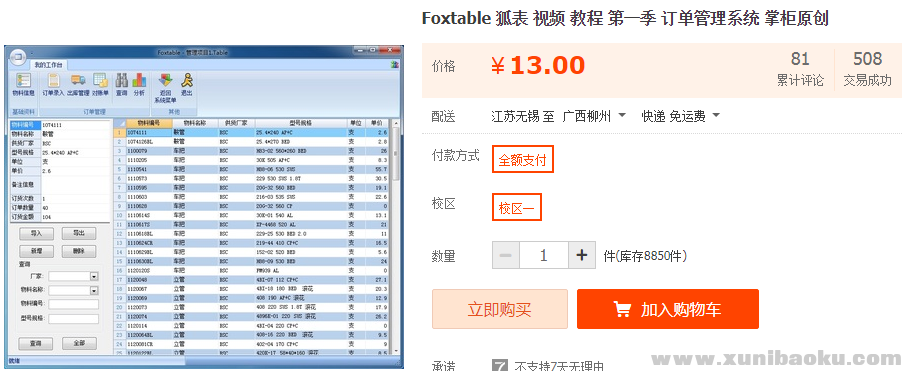Click 10T4111 value in detail panel

[75, 124]
